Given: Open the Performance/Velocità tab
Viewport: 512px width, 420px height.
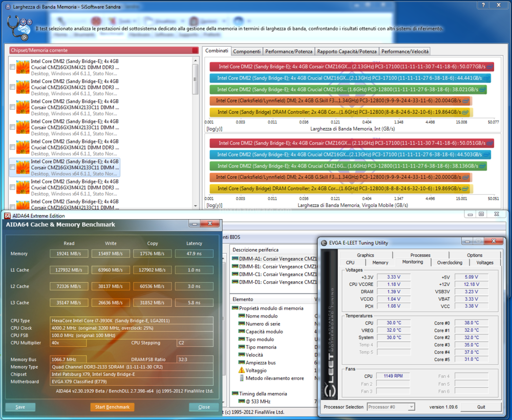Looking at the screenshot, I should pyautogui.click(x=405, y=51).
